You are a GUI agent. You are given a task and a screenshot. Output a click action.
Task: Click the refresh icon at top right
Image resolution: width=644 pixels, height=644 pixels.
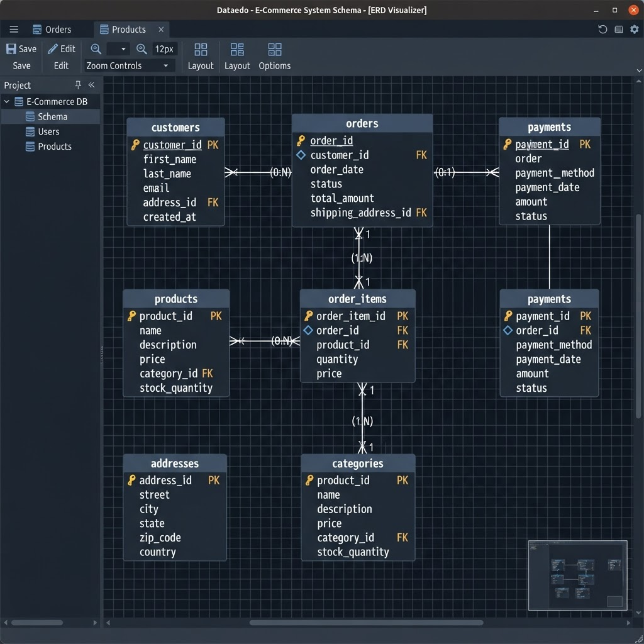(602, 29)
